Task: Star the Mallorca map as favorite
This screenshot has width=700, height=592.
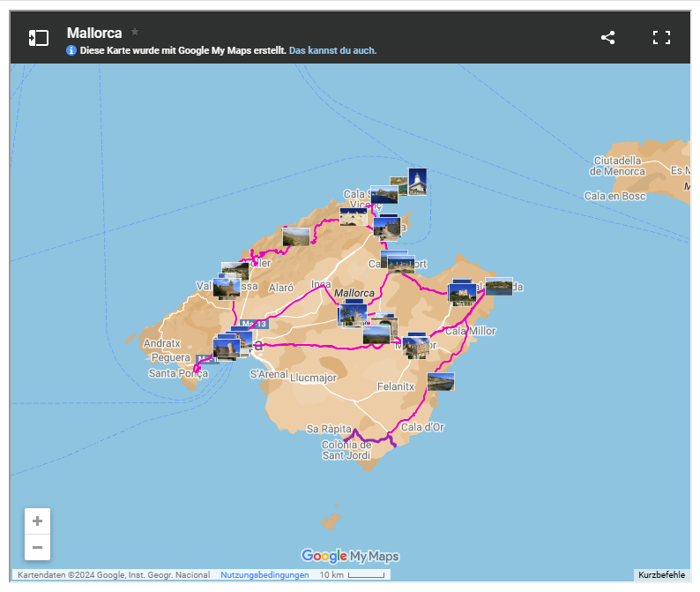Action: tap(134, 32)
